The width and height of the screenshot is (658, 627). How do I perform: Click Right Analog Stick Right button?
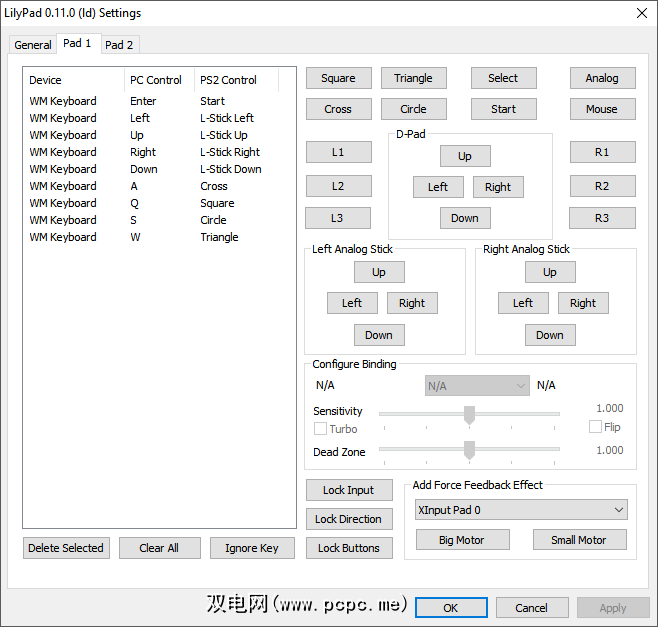click(583, 303)
